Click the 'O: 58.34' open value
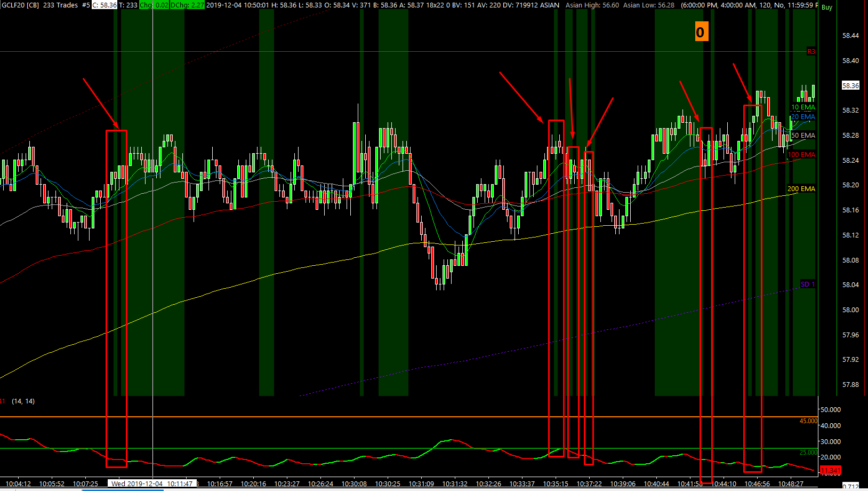This screenshot has height=491, width=868. click(x=337, y=5)
